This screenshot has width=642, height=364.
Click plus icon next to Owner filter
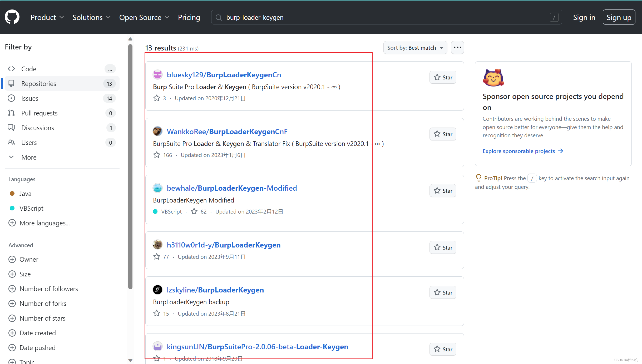coord(12,259)
